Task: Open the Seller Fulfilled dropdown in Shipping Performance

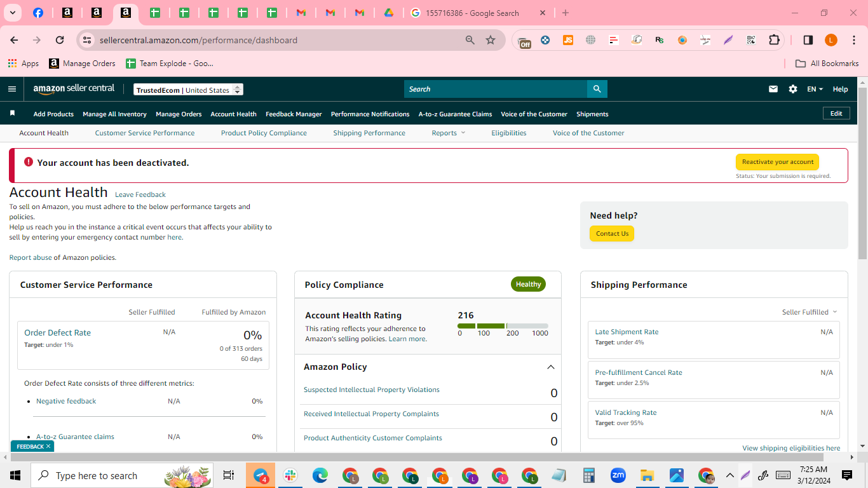Action: coord(810,312)
